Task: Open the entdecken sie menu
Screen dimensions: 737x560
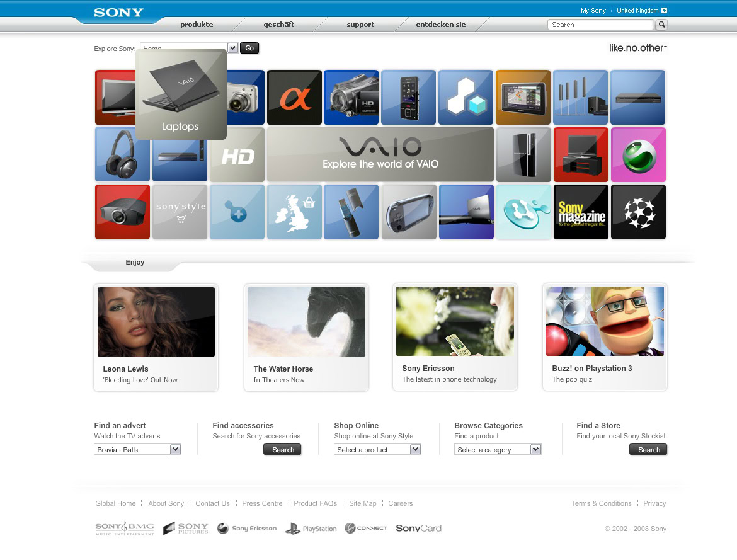Action: point(441,25)
